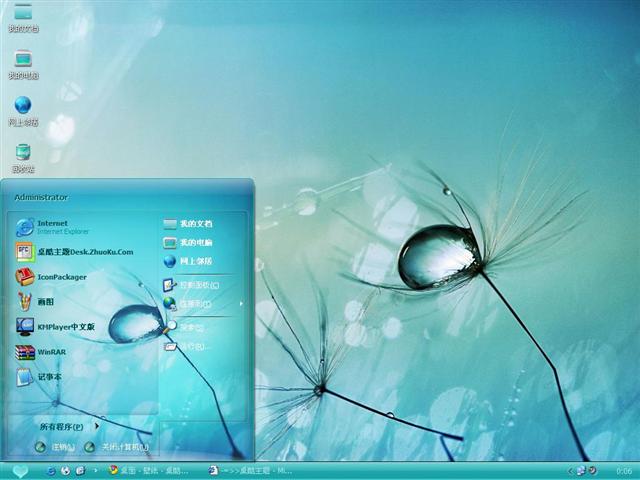Click the heart-shaped Start button
This screenshot has width=640, height=480.
(19, 470)
